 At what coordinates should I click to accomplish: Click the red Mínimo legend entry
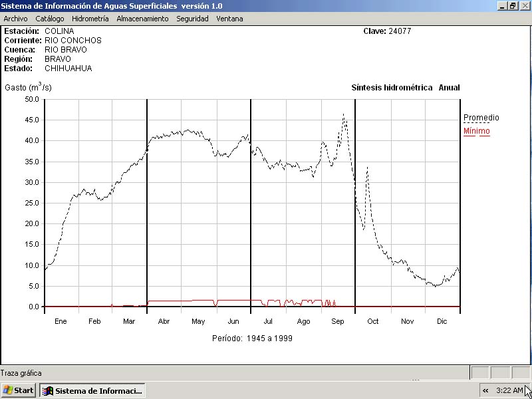(x=476, y=131)
